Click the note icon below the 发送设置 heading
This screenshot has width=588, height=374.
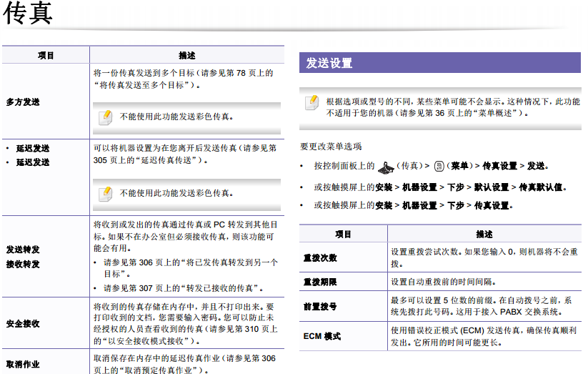pos(312,102)
